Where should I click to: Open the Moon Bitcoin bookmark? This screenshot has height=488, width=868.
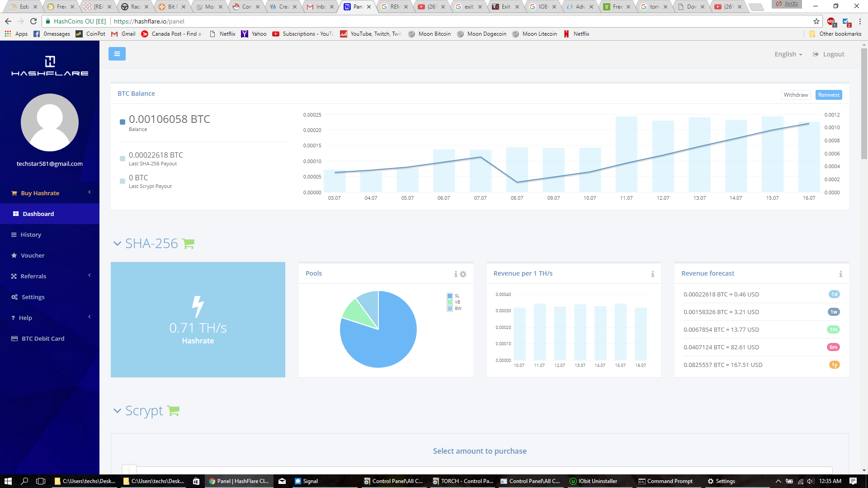[429, 34]
